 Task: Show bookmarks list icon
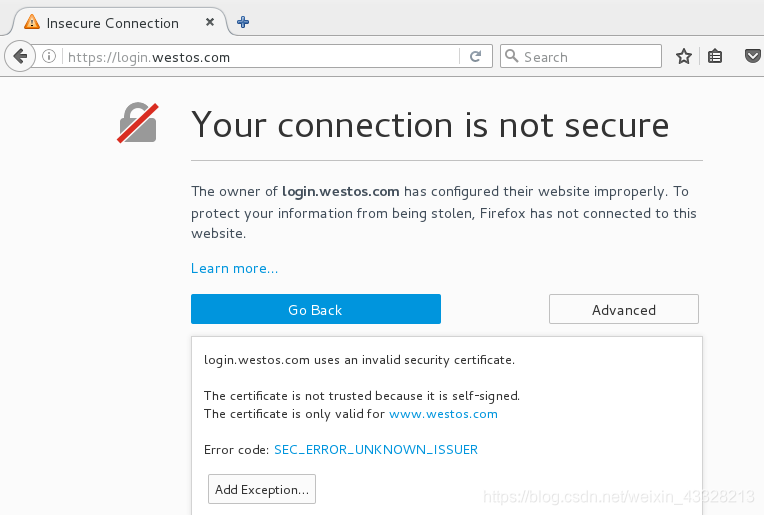tap(715, 57)
